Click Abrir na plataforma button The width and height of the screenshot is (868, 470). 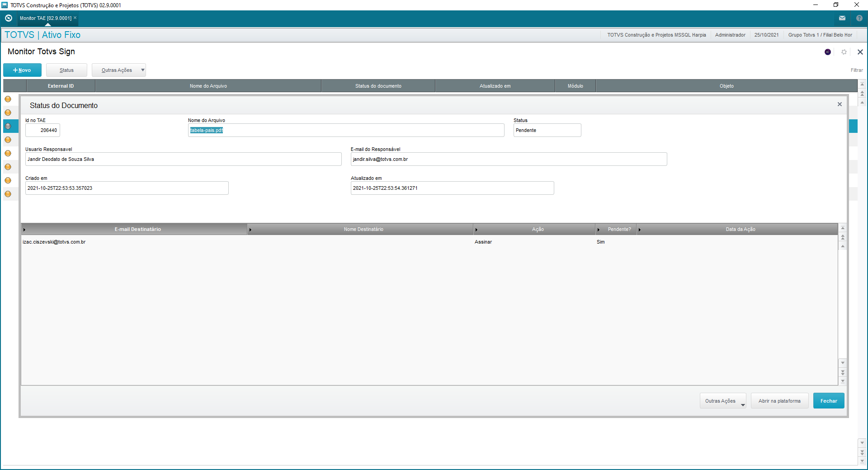coord(779,401)
